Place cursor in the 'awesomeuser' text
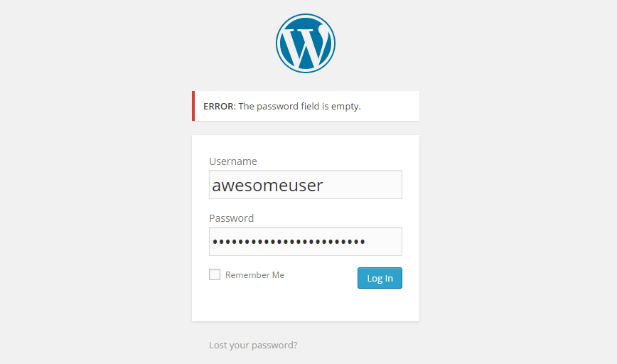This screenshot has width=617, height=364. (267, 186)
